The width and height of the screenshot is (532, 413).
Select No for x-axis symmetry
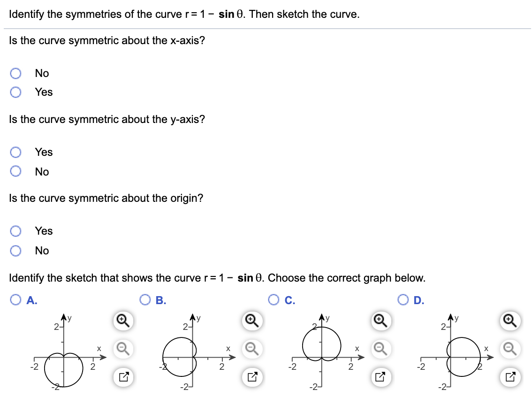[15, 73]
